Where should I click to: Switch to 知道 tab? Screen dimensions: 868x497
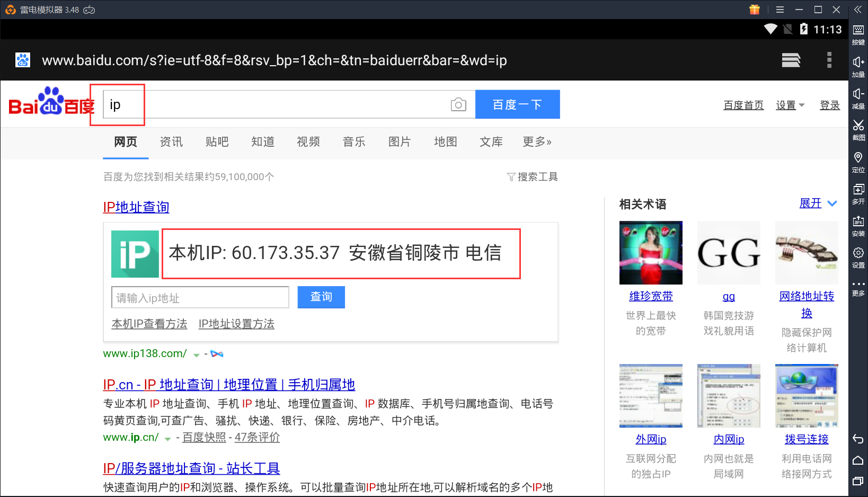tap(263, 141)
